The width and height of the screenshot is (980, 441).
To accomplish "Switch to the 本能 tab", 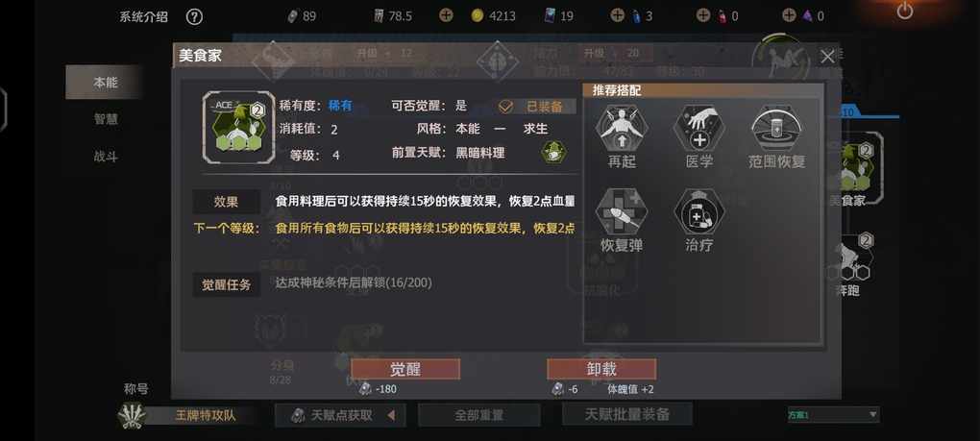I will tap(105, 82).
